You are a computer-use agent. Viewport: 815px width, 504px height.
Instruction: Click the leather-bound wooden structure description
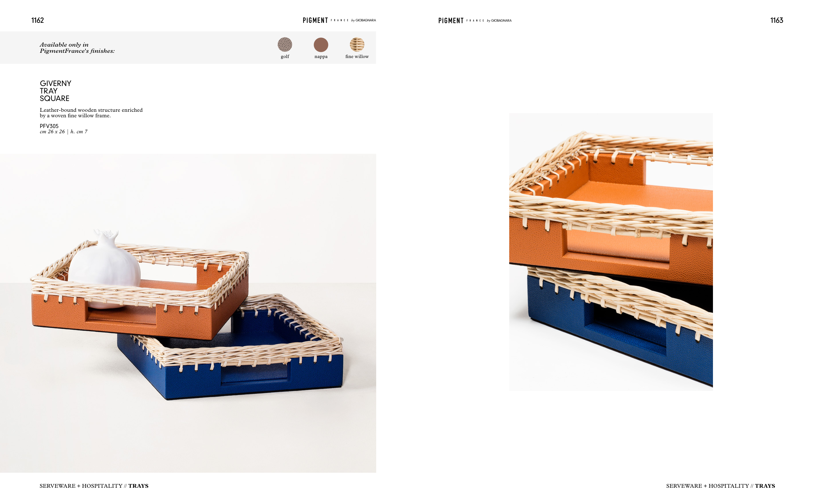91,113
